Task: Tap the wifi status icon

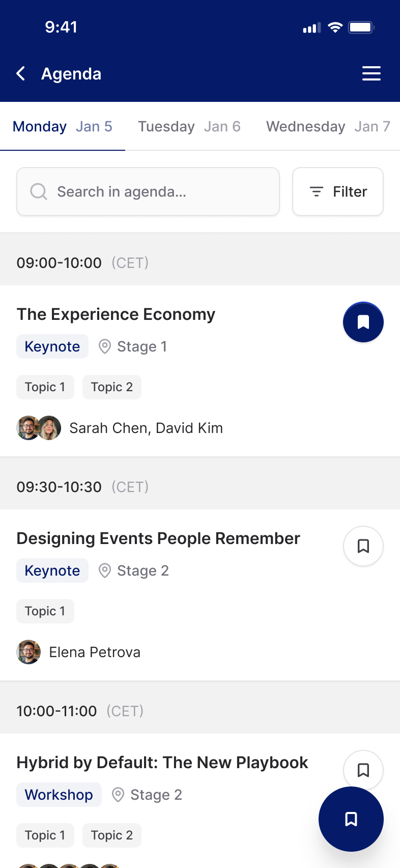Action: tap(335, 27)
